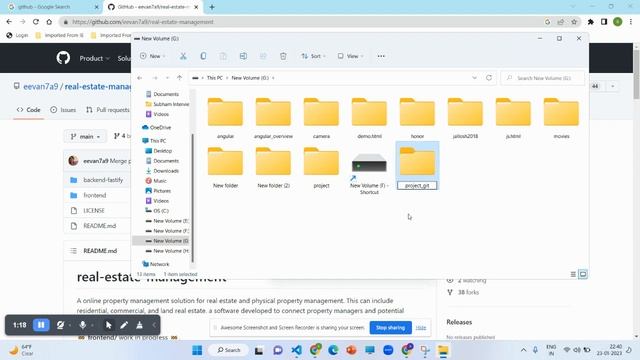Screen dimensions: 640x360
Task: Go up one folder level
Action: pyautogui.click(x=179, y=78)
